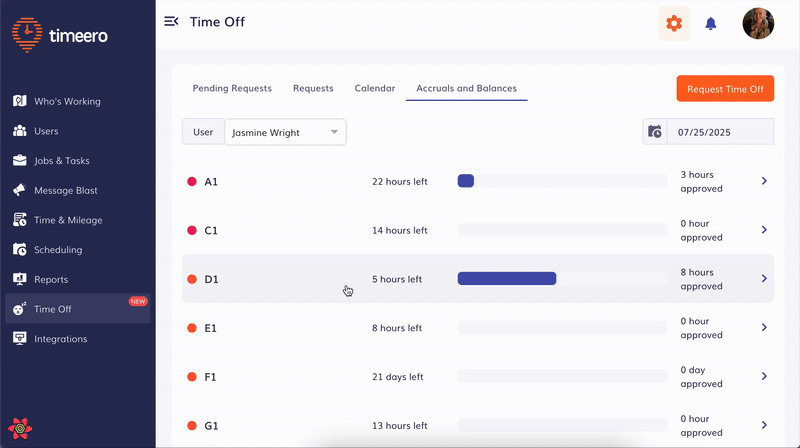
Task: Switch to the Calendar tab
Action: (375, 88)
